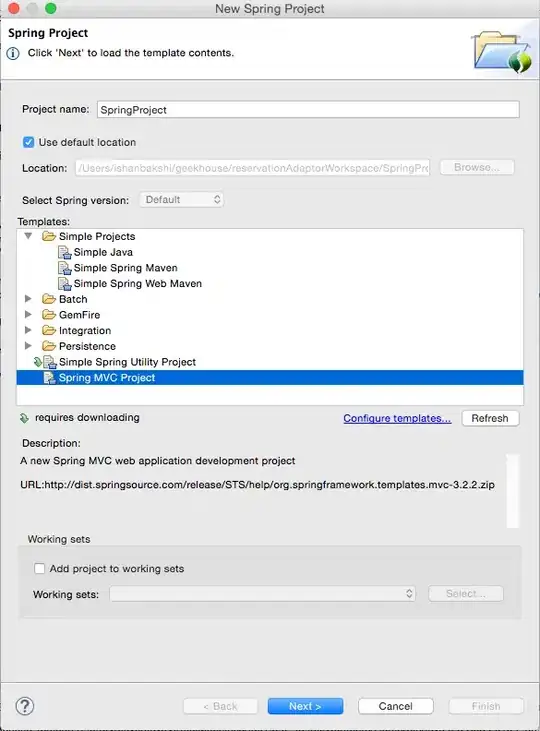Click the Cancel button

tap(395, 706)
